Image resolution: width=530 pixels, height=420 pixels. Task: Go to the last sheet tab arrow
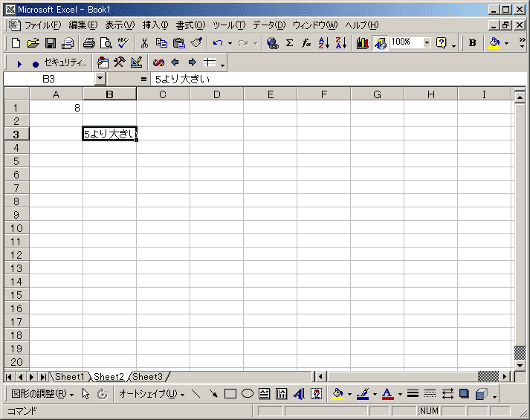(x=43, y=377)
